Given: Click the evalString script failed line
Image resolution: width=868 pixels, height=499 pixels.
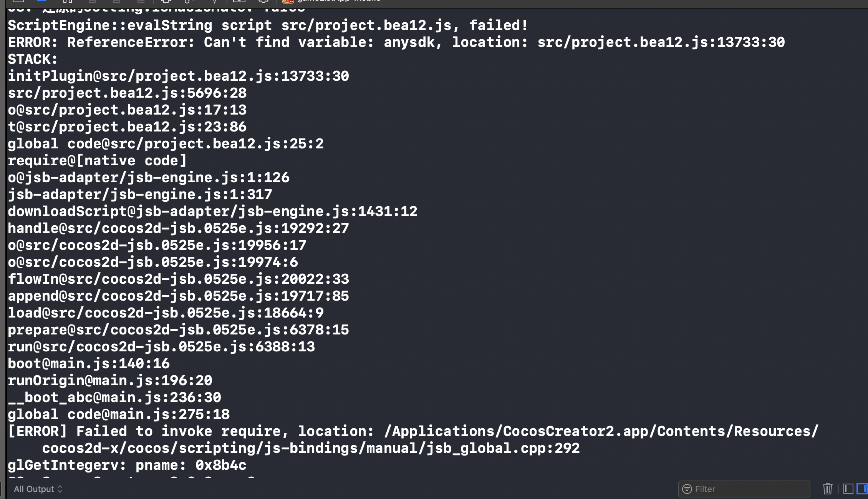Looking at the screenshot, I should point(268,25).
